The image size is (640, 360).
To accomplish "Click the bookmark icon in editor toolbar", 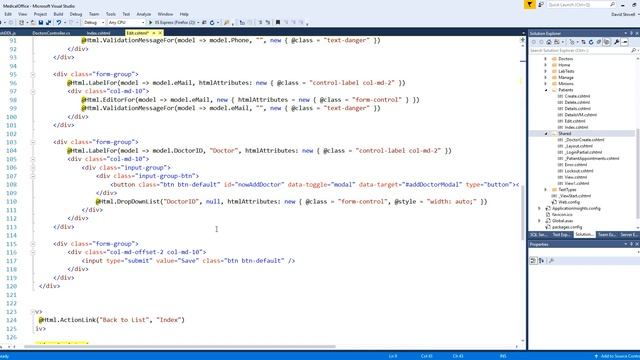I will tap(278, 22).
